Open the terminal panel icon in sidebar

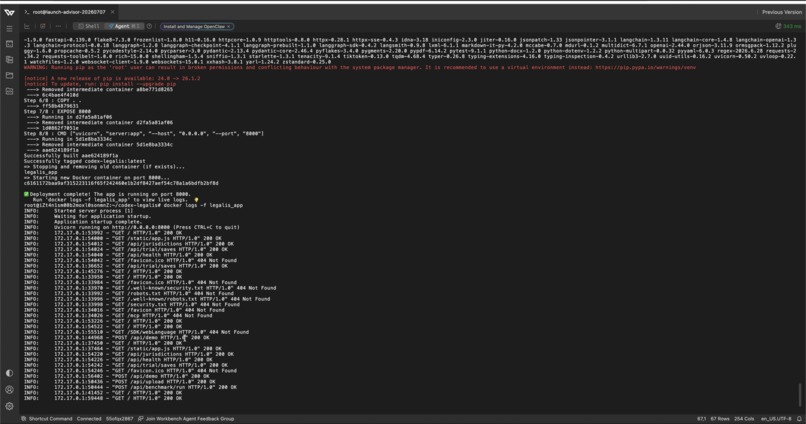(x=9, y=44)
